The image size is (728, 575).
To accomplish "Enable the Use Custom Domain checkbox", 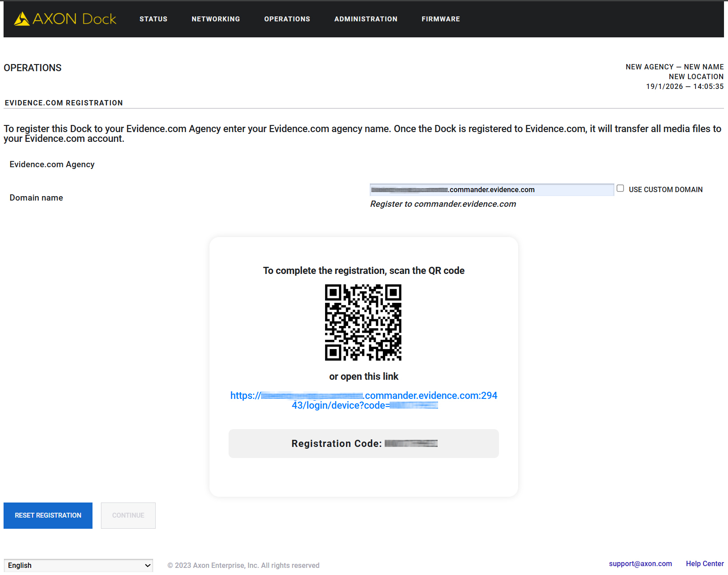I will [x=620, y=189].
